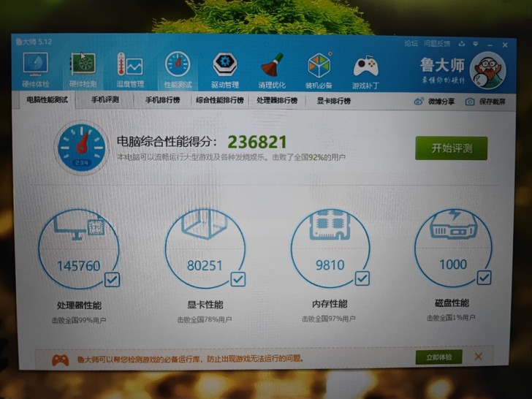This screenshot has width=532, height=399.
Task: Switch to 手机排行榜 tab
Action: 162,100
